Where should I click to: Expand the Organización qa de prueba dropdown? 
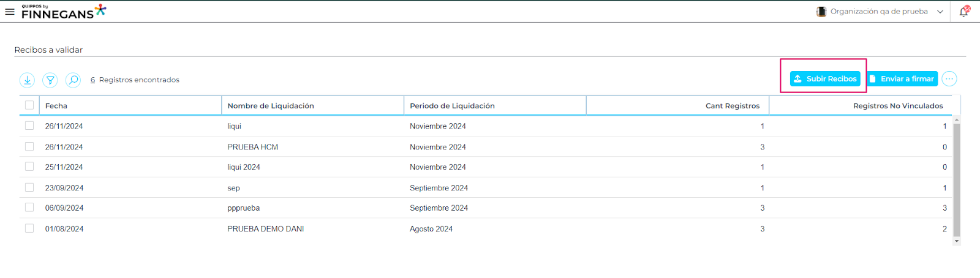point(940,12)
